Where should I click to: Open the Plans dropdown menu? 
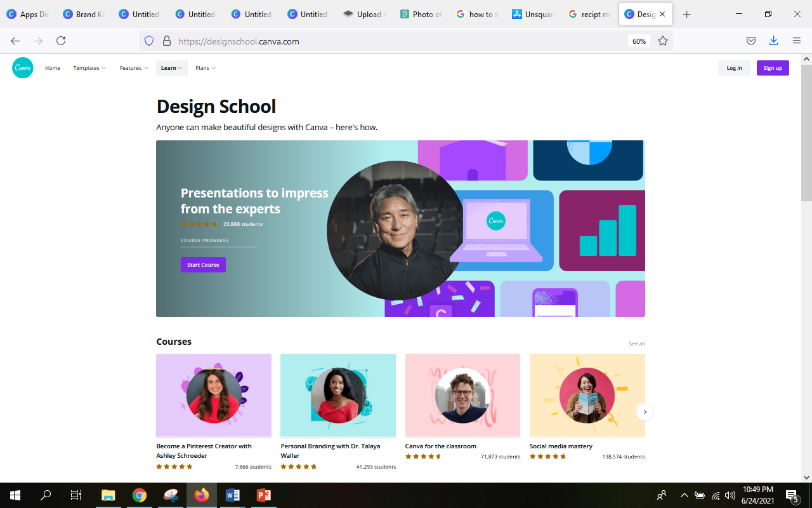click(x=206, y=68)
